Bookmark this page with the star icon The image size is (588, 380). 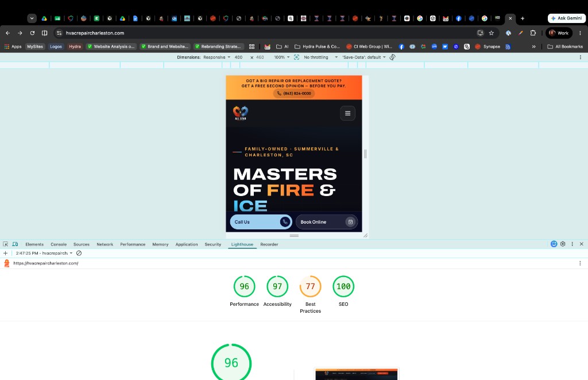pos(492,33)
